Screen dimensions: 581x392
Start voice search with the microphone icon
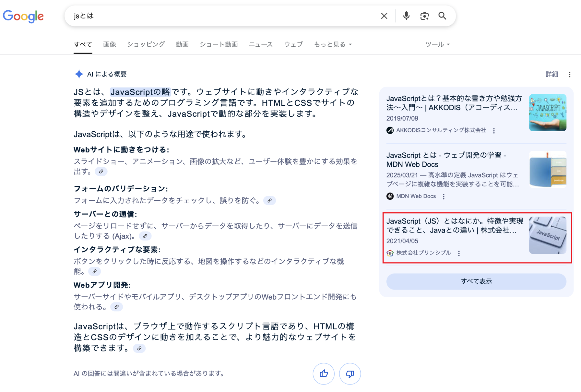coord(406,16)
